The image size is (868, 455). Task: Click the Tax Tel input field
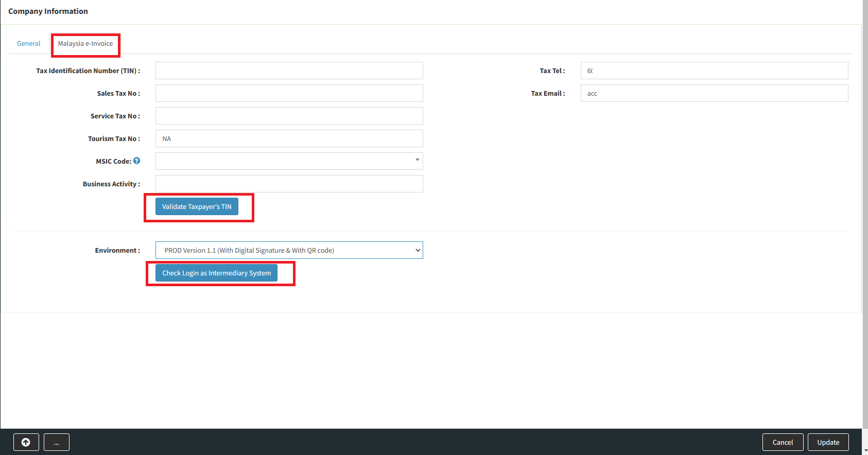(x=714, y=71)
